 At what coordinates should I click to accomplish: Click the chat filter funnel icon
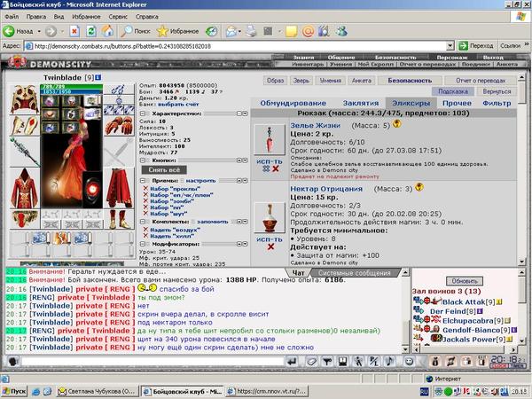(327, 362)
